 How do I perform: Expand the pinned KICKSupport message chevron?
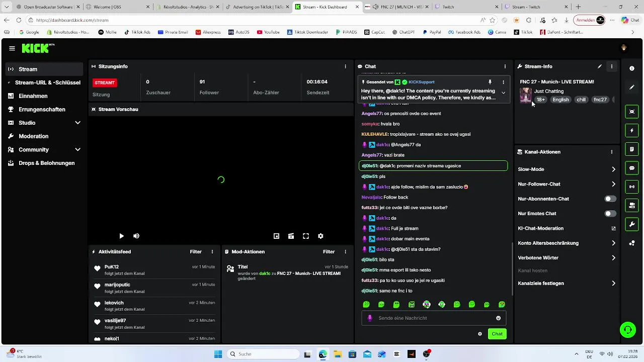tap(503, 93)
